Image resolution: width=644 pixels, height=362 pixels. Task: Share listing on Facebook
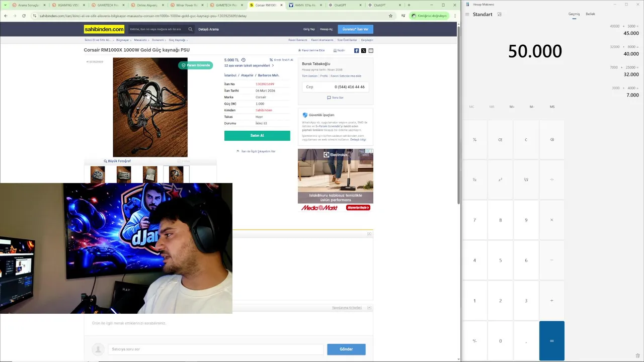click(357, 50)
